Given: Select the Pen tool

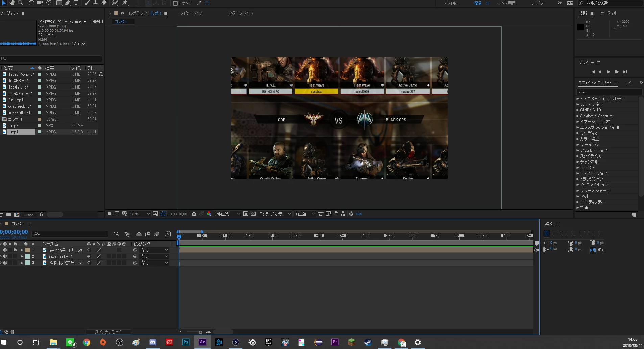Looking at the screenshot, I should [x=68, y=3].
